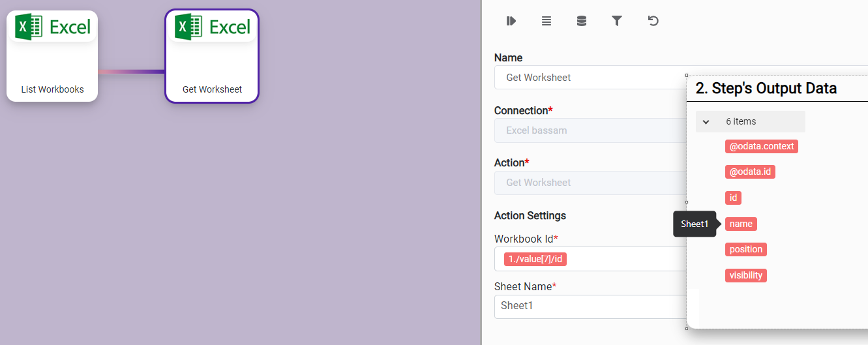Open the Action dropdown Get Worksheet
The image size is (868, 345).
pyautogui.click(x=587, y=183)
